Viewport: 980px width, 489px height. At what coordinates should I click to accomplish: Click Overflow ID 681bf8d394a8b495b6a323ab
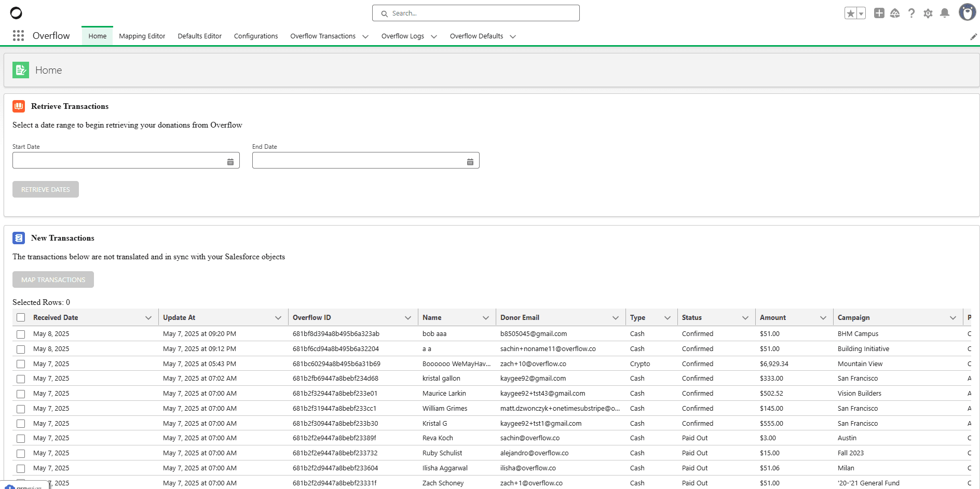336,334
